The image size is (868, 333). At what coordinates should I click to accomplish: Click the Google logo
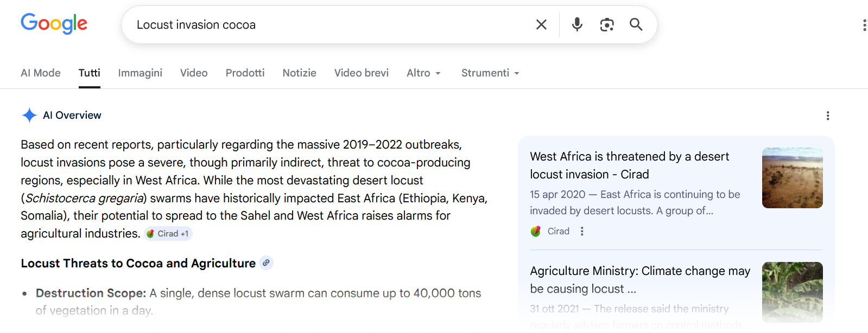pyautogui.click(x=54, y=24)
